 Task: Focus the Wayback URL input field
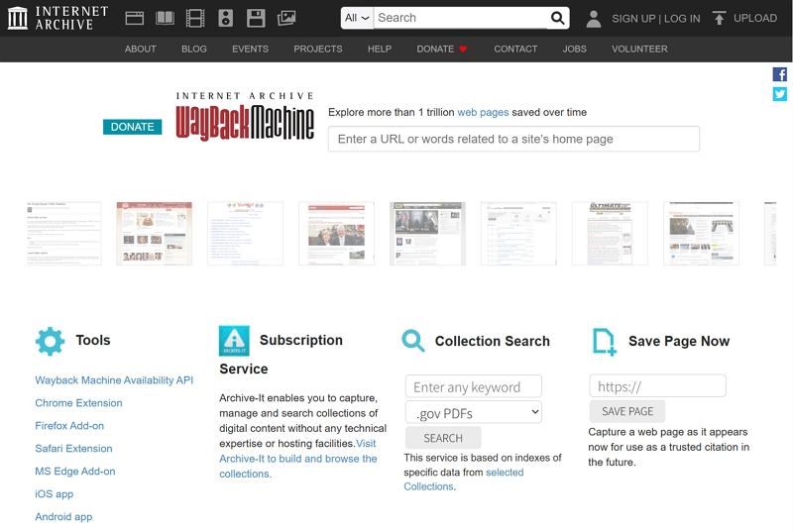pyautogui.click(x=513, y=139)
